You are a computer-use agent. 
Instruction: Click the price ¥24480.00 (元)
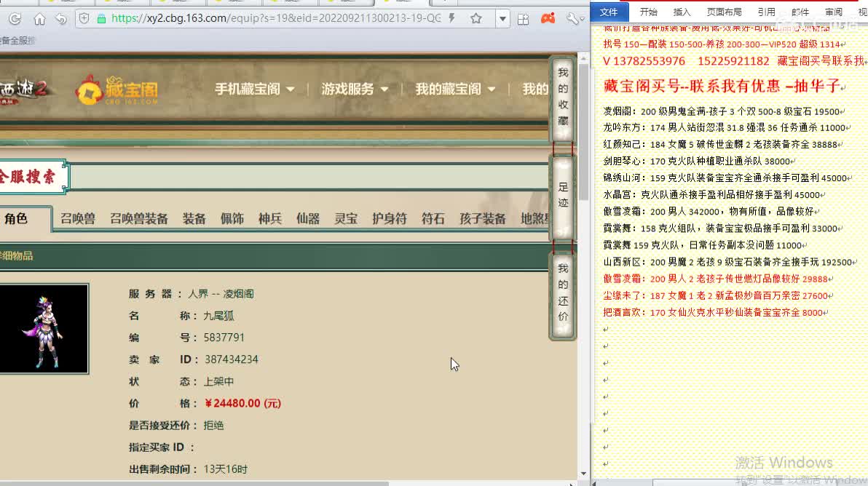click(x=242, y=404)
